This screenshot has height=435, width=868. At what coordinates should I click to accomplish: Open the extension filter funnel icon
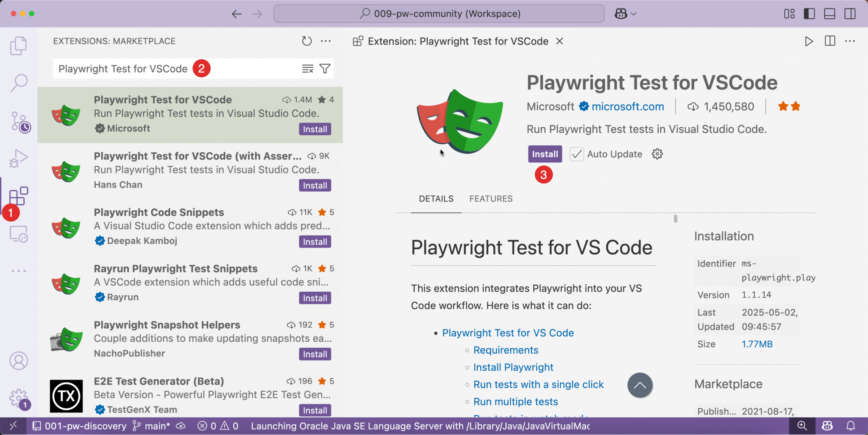coord(325,69)
